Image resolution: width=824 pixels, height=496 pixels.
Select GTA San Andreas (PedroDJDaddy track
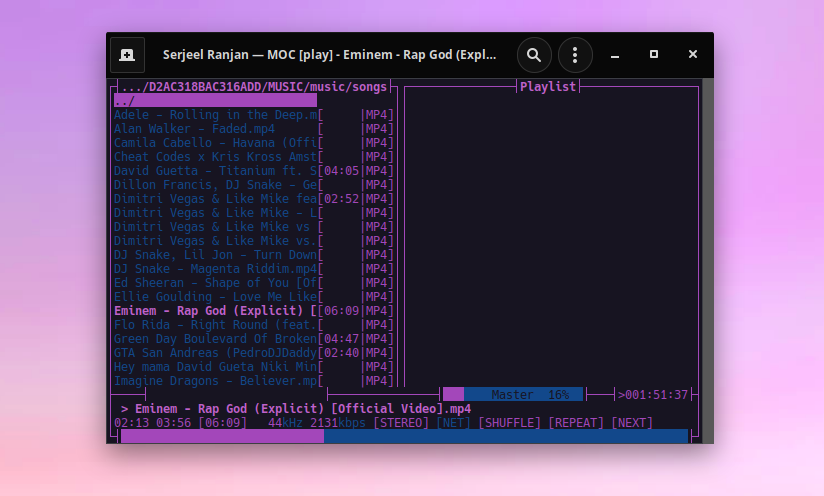point(254,353)
